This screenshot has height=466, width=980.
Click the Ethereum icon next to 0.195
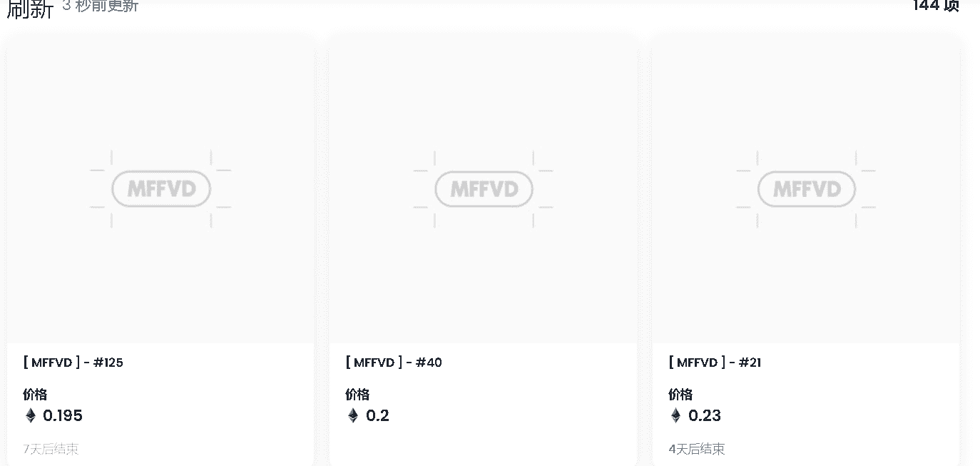(x=29, y=416)
